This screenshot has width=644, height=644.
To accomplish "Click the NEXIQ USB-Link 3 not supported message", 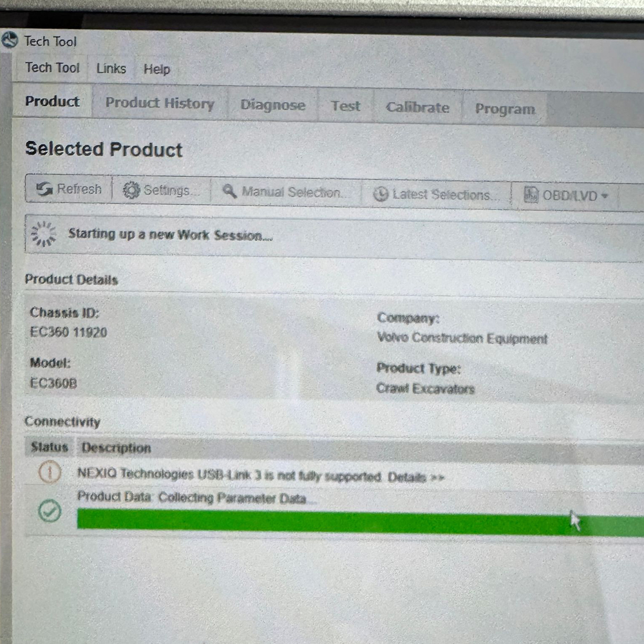I will tap(229, 475).
